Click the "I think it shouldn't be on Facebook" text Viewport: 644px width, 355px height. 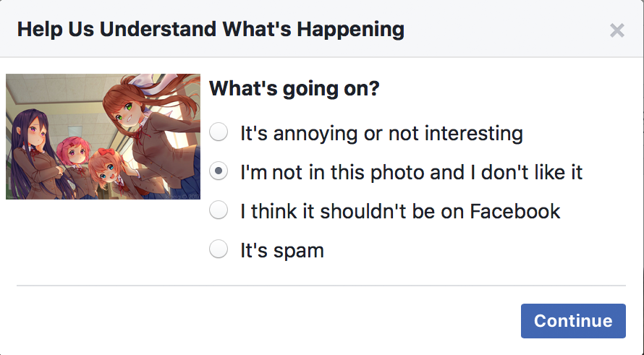[400, 211]
